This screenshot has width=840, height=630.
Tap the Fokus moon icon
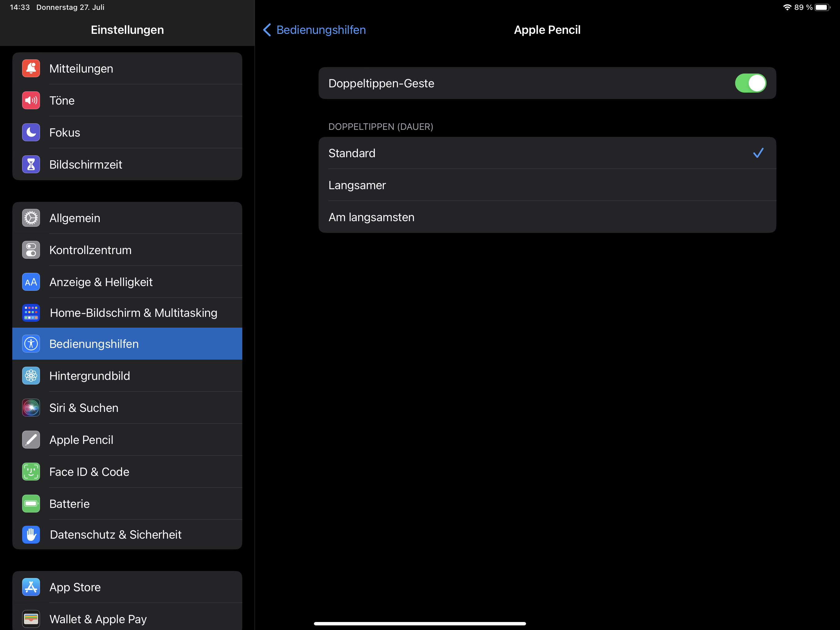pyautogui.click(x=31, y=133)
